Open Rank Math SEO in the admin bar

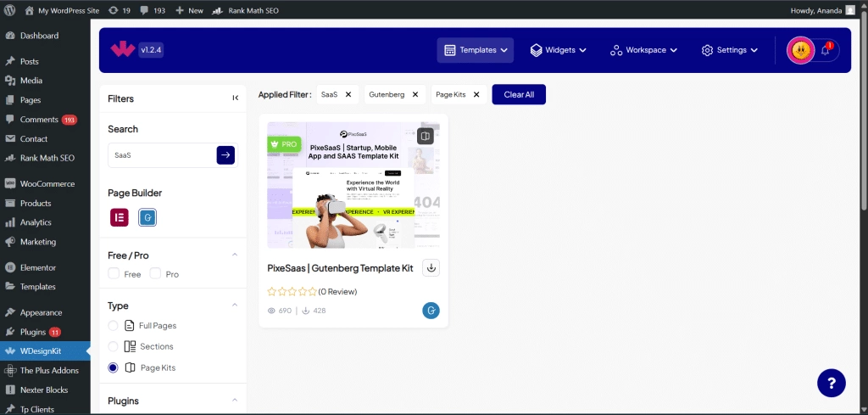click(245, 10)
